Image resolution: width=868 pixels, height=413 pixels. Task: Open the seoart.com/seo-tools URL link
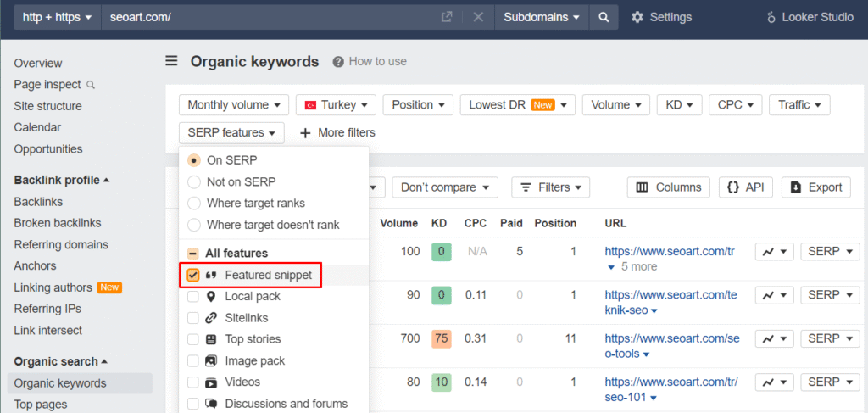tap(671, 345)
